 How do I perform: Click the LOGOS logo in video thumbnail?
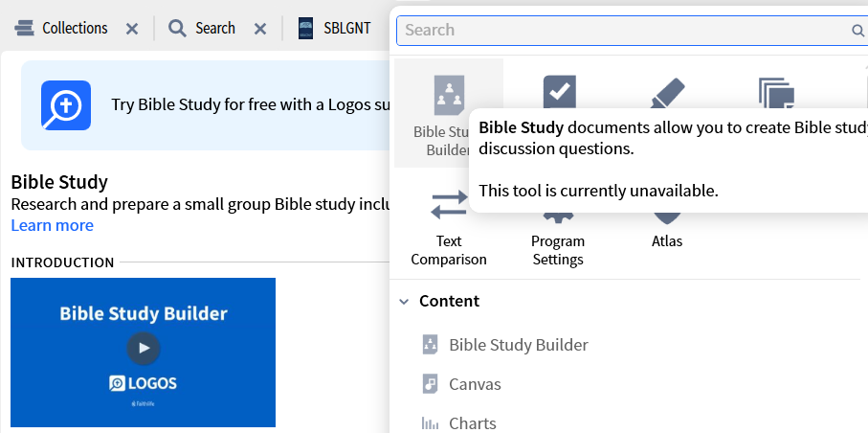[x=143, y=383]
